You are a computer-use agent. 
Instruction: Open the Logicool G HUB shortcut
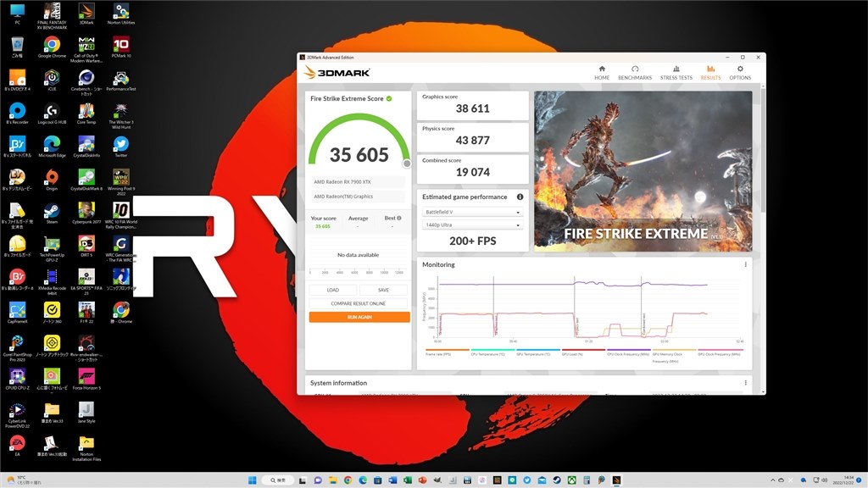pos(52,114)
